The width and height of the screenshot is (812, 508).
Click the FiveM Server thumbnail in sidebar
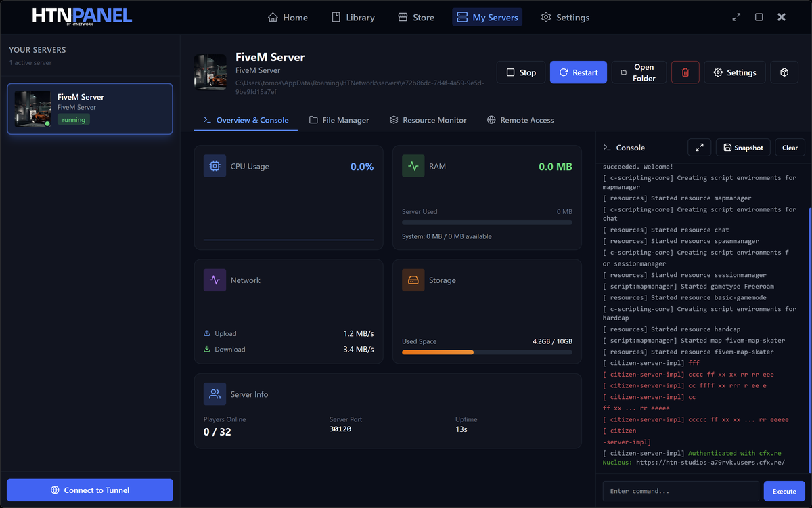32,108
